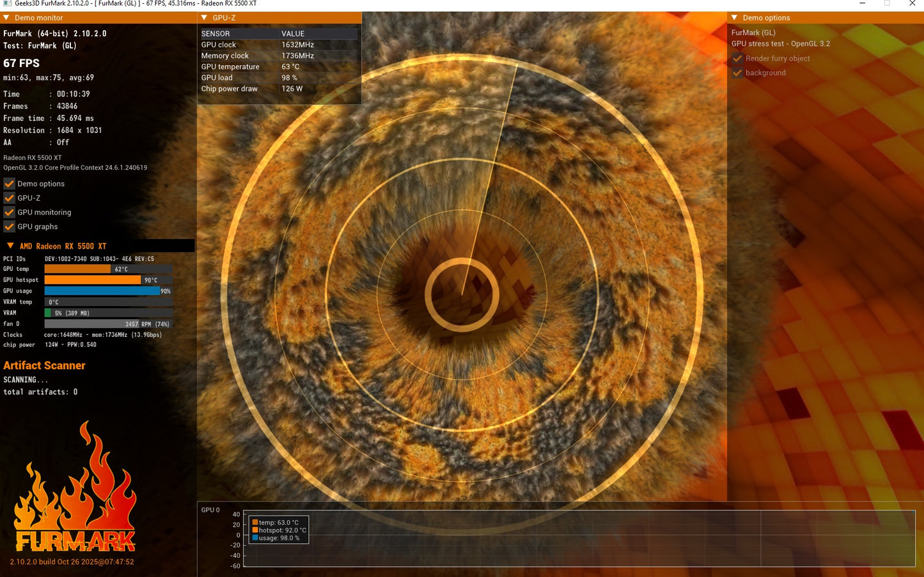Click the PCI IDs DEV:1002-7340 line
924x577 pixels.
tap(79, 259)
